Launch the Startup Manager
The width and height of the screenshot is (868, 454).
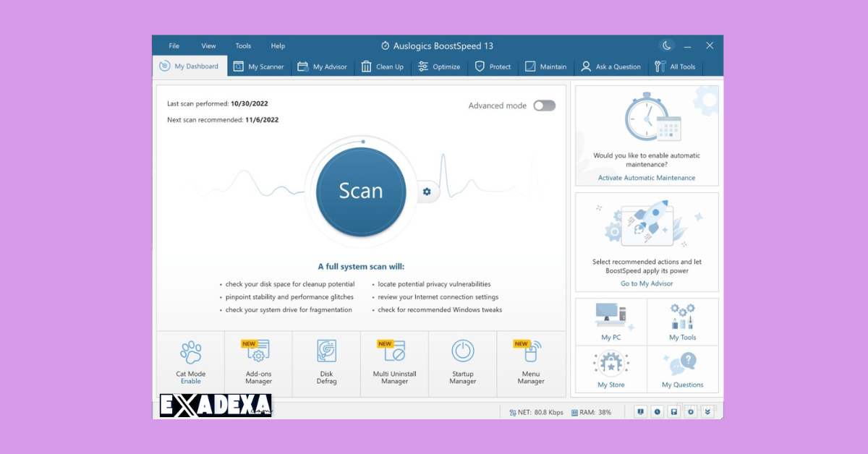click(462, 364)
